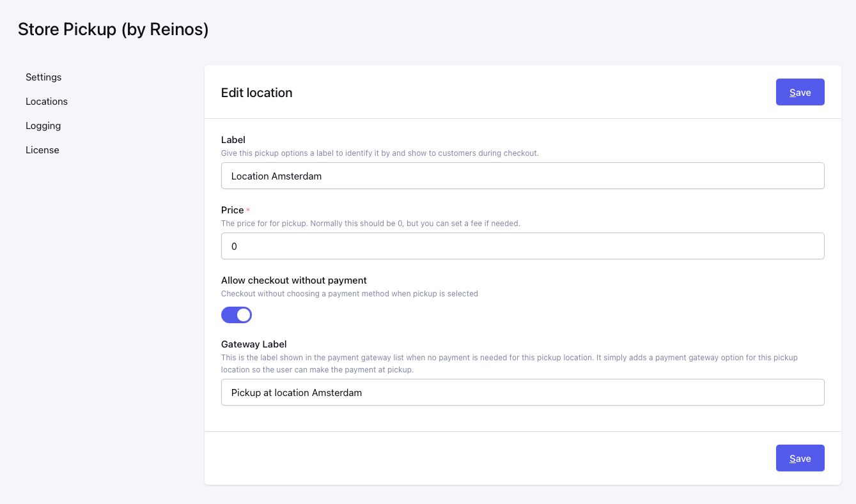Open the Logging page
Screen dimensions: 856x504
[x=43, y=126]
